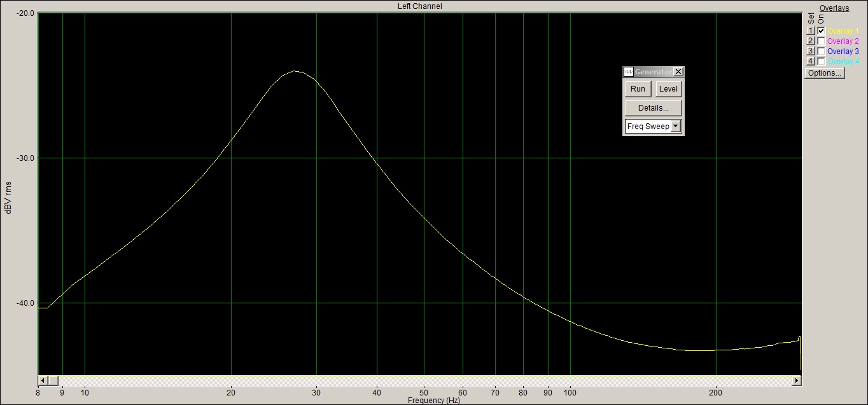
Task: Click the 200 frequency axis tick label
Action: (x=716, y=392)
